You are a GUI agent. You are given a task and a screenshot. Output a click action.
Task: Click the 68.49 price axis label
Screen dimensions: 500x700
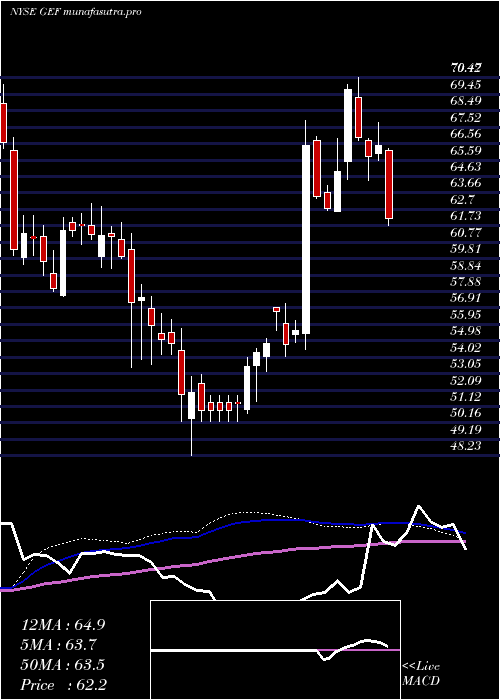tap(466, 101)
